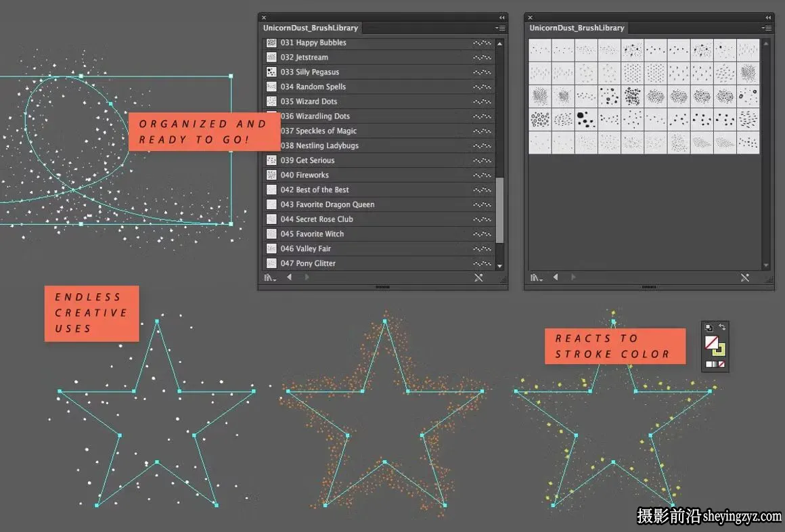
Task: Pick the "037 Speckles of Magic" brush
Action: point(379,131)
